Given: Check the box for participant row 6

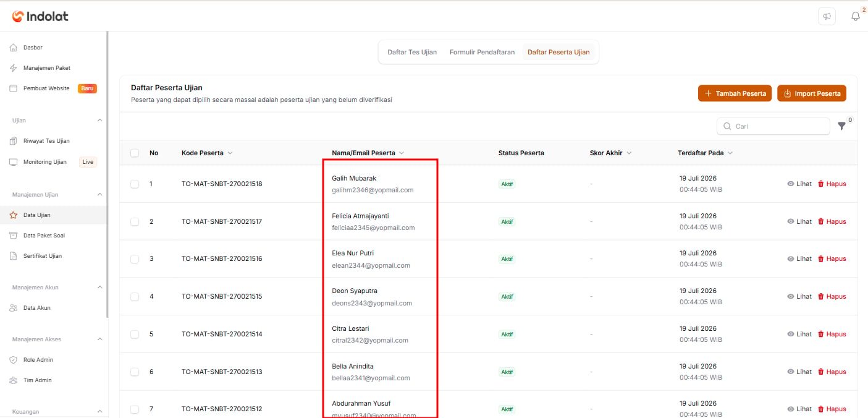Looking at the screenshot, I should pos(135,372).
